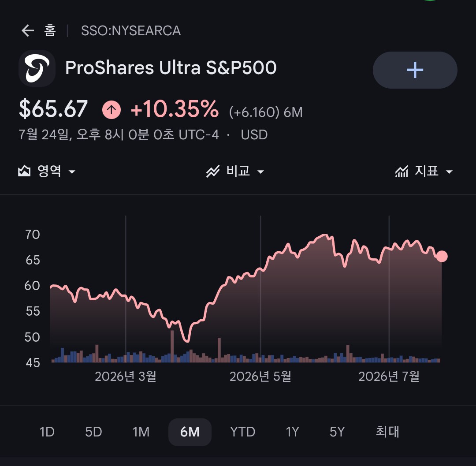The height and width of the screenshot is (466, 476).
Task: Switch chart to YTD
Action: click(242, 432)
